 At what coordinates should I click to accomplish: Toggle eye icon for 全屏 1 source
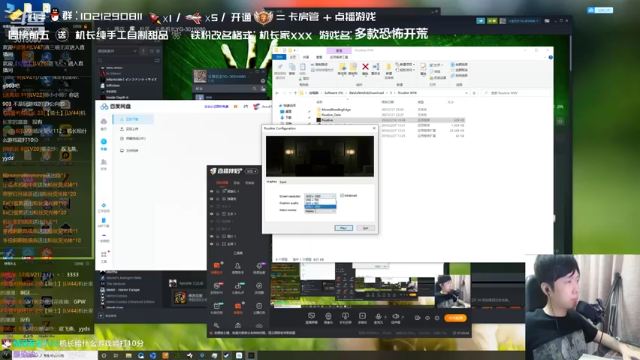(211, 244)
